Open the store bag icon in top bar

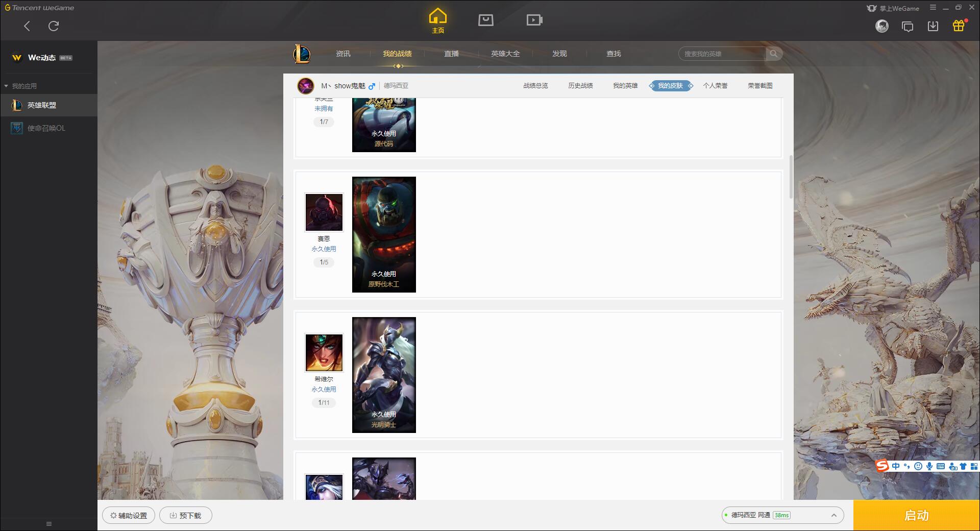tap(486, 20)
